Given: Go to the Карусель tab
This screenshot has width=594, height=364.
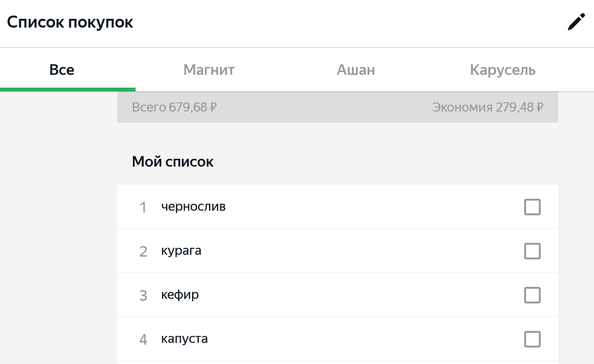Looking at the screenshot, I should [x=503, y=70].
